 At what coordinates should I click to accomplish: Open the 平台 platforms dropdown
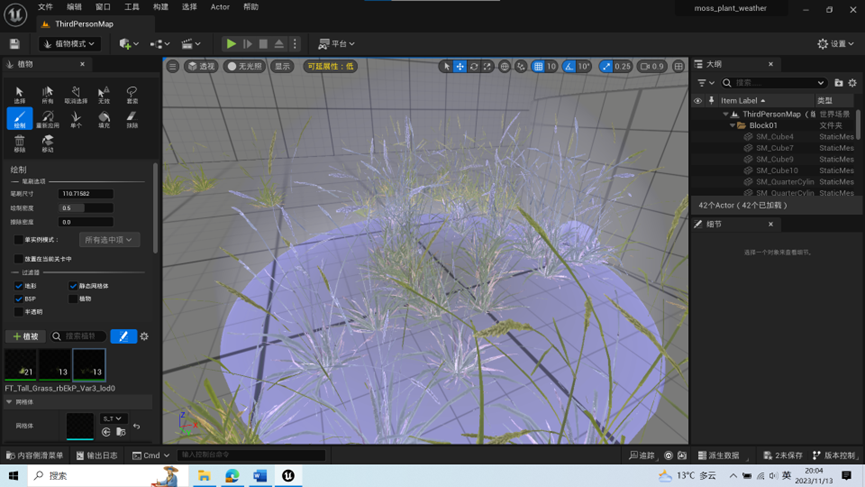pyautogui.click(x=337, y=44)
